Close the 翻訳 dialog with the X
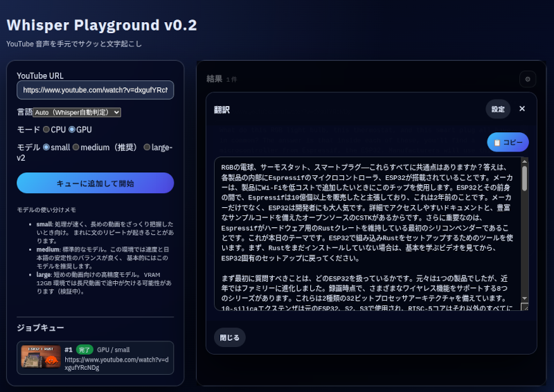The image size is (554, 392). (522, 109)
